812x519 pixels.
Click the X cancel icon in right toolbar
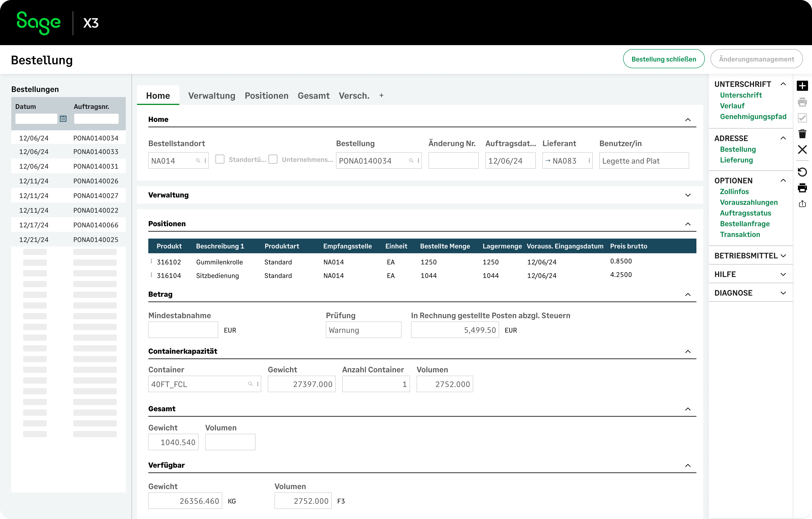(802, 149)
